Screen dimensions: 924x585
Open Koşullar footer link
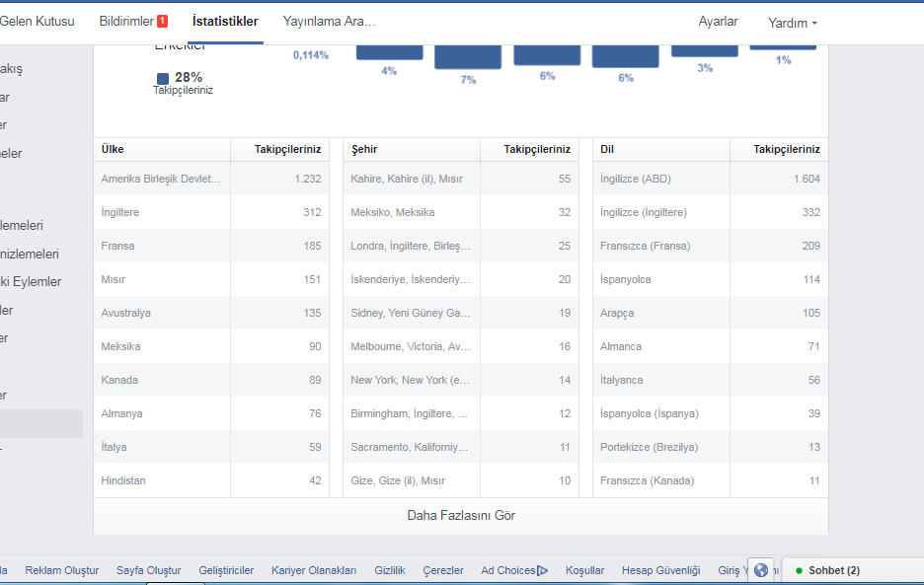point(584,570)
